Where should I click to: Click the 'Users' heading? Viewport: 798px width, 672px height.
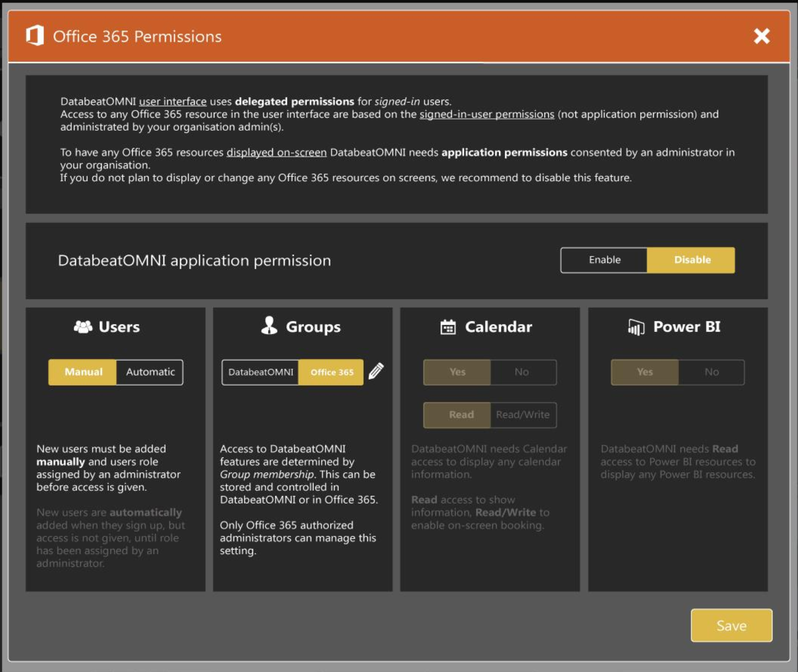click(119, 327)
